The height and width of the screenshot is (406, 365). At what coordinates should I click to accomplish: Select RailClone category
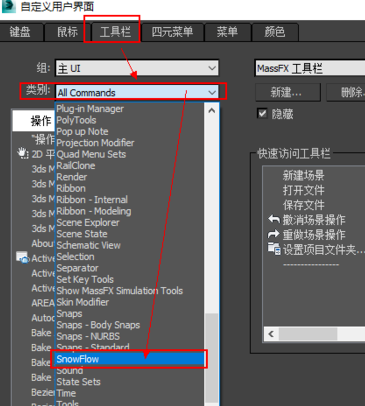coord(76,165)
